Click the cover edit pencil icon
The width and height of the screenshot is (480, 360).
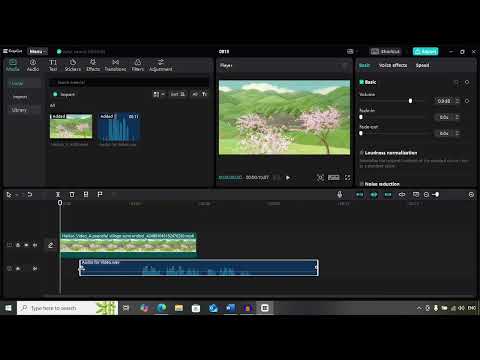(51, 245)
